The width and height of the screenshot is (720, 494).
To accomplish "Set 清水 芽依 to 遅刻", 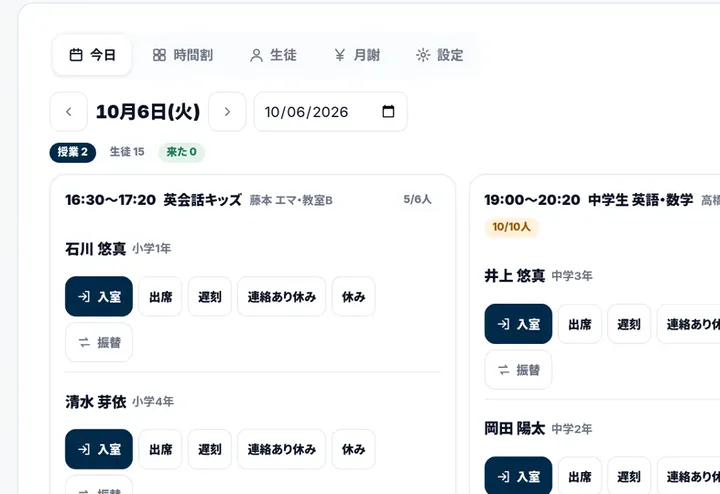I will [x=210, y=449].
